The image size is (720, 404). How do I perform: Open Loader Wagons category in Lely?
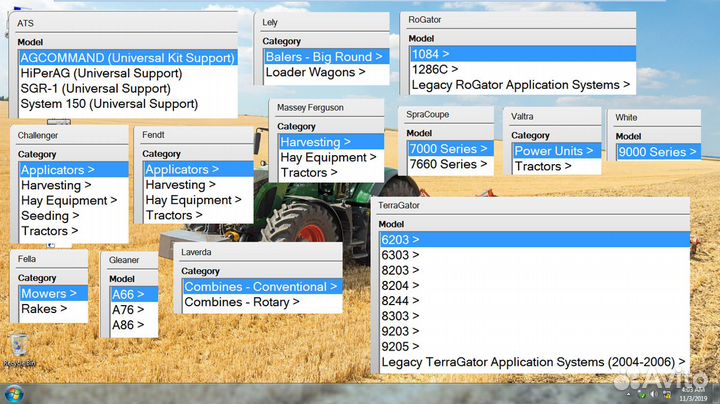pyautogui.click(x=311, y=72)
